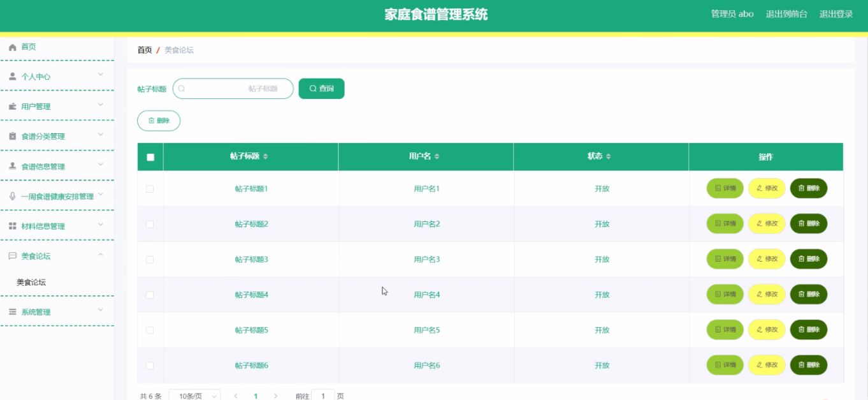Click the 用户名3 cell
The width and height of the screenshot is (868, 400).
(x=427, y=260)
